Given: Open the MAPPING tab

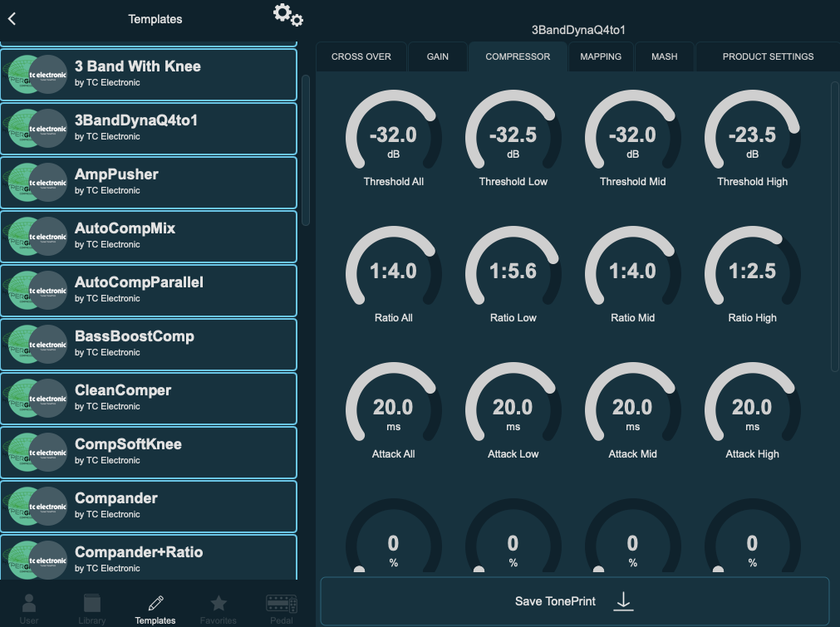Looking at the screenshot, I should (601, 56).
